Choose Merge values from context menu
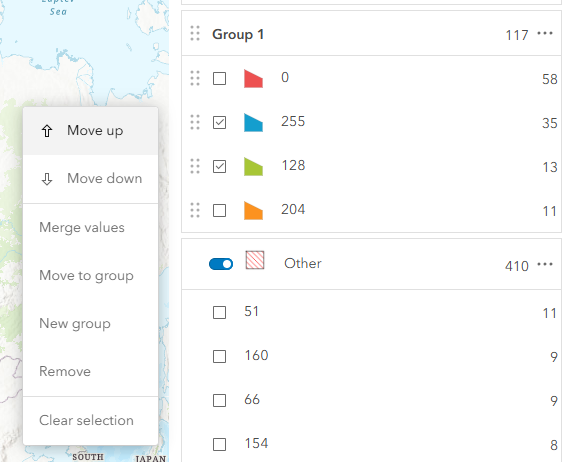This screenshot has height=462, width=574. (x=82, y=227)
